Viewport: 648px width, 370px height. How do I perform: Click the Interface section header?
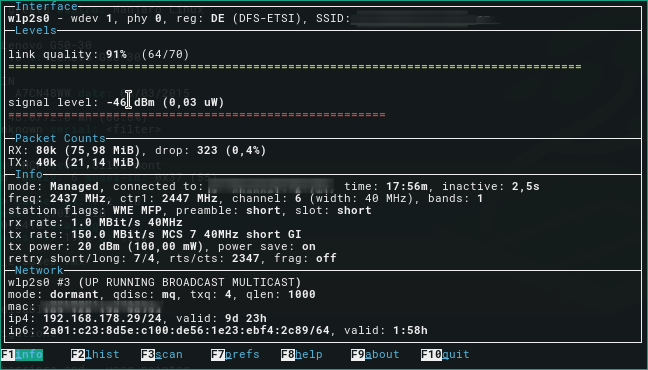[46, 7]
